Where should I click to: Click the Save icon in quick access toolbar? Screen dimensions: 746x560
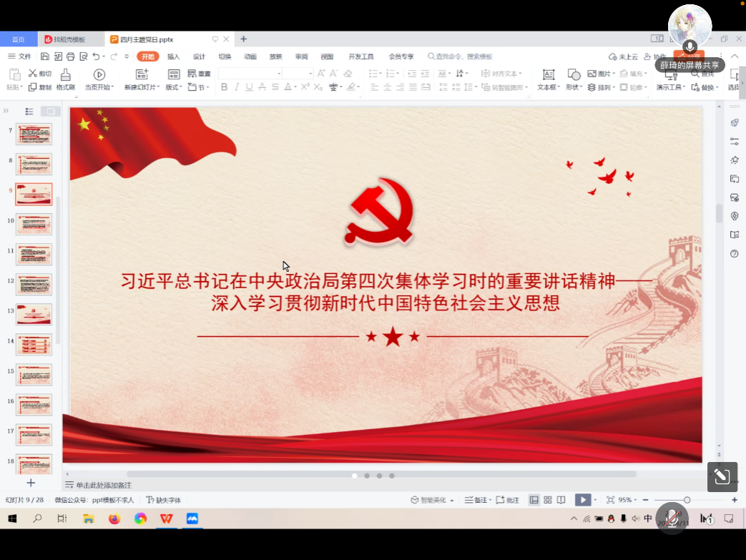point(45,57)
